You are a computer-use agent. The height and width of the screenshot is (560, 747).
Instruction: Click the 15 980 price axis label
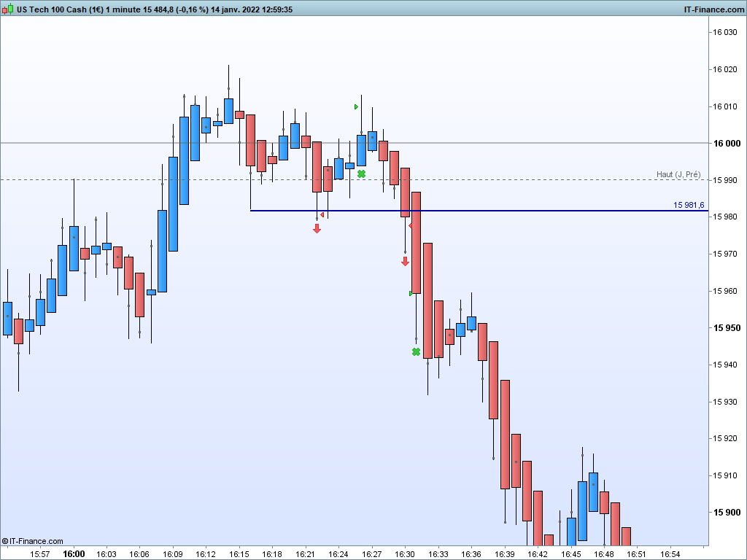coord(724,217)
